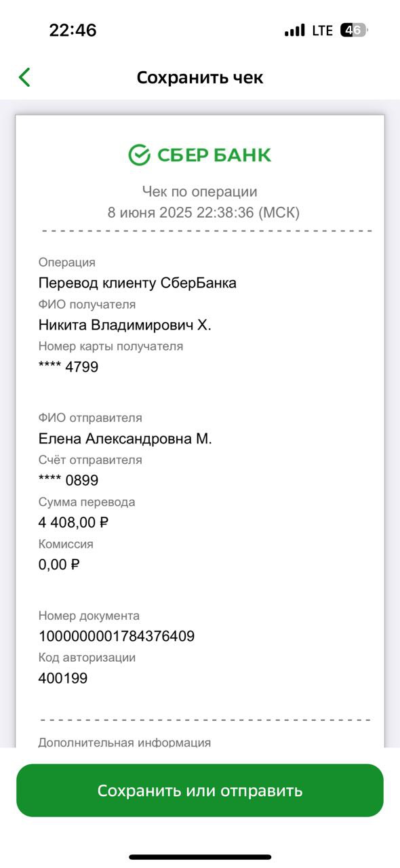Tap the sender account **** 0899
The width and height of the screenshot is (400, 868).
[x=68, y=481]
